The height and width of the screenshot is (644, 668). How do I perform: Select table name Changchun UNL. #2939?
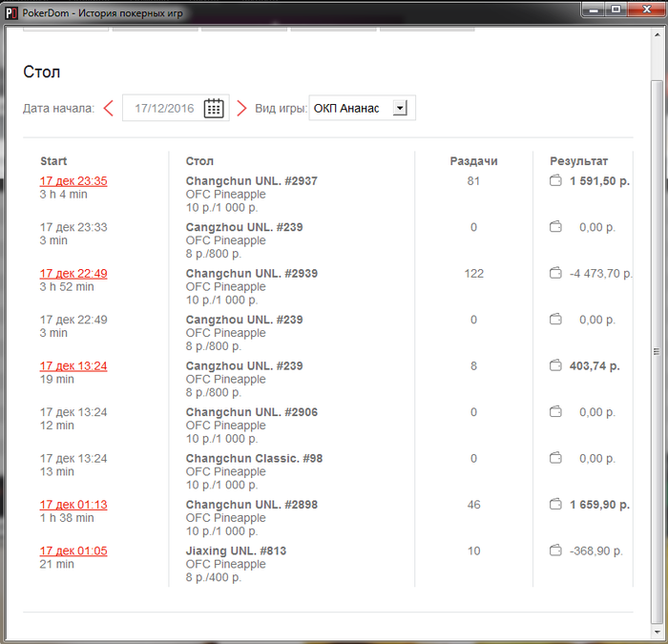click(251, 274)
